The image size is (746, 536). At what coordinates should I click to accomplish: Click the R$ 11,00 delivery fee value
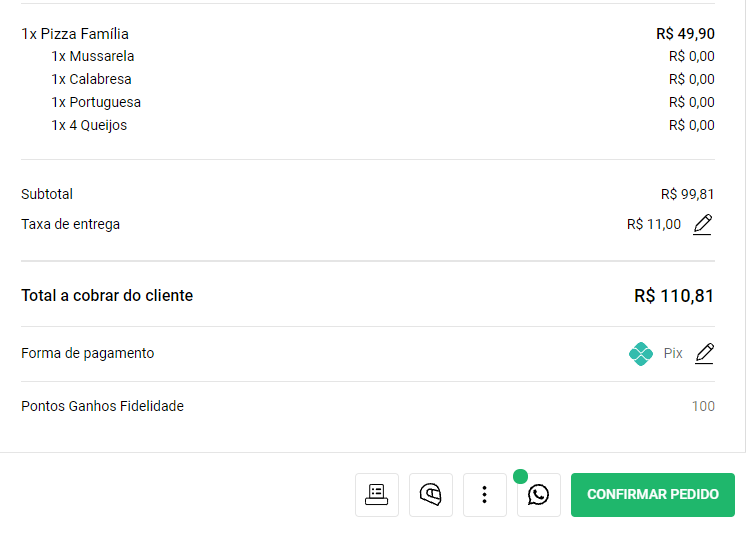(x=654, y=224)
